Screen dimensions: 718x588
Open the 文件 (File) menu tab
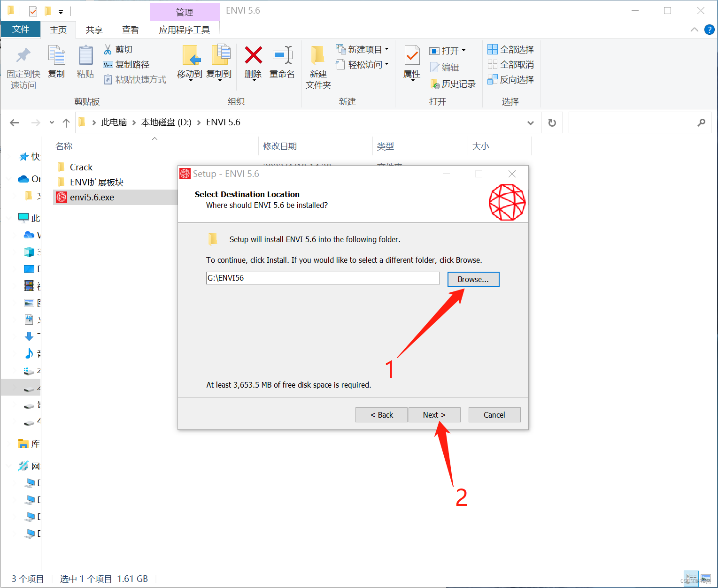click(x=21, y=29)
